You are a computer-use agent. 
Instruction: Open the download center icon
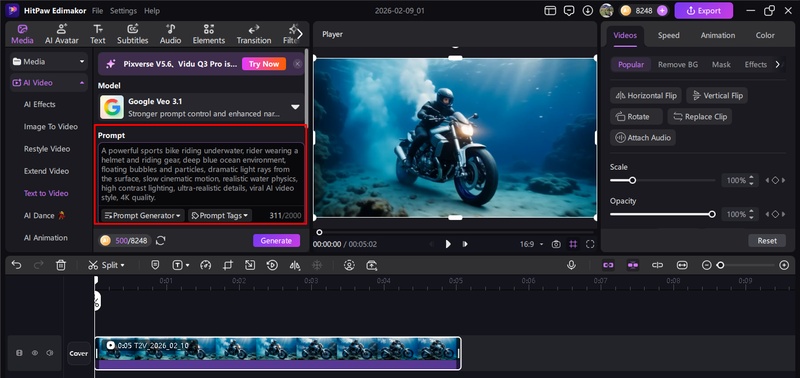pyautogui.click(x=588, y=11)
